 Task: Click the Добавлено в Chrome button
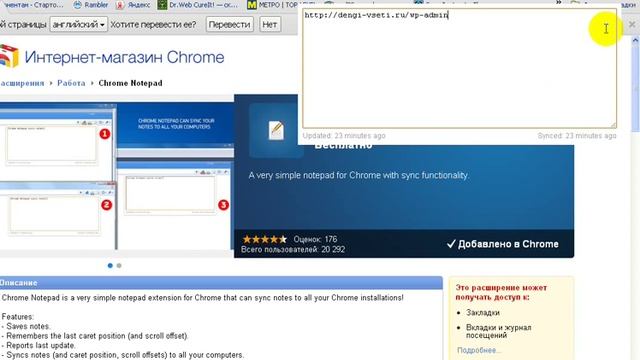click(502, 244)
